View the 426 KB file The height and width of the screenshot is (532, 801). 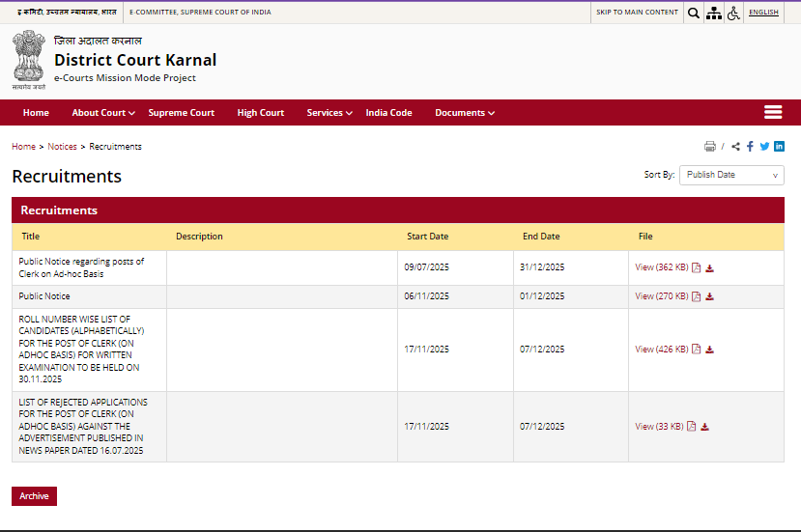pyautogui.click(x=662, y=350)
